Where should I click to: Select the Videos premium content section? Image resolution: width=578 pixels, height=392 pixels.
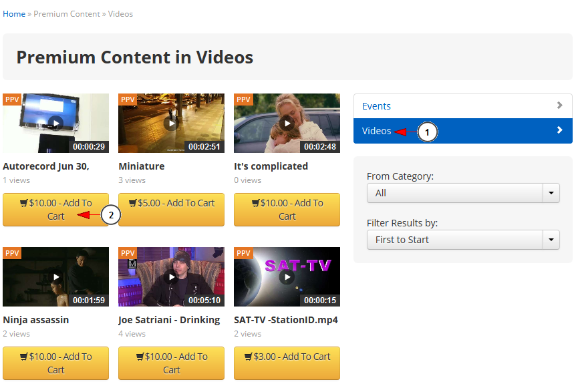463,131
